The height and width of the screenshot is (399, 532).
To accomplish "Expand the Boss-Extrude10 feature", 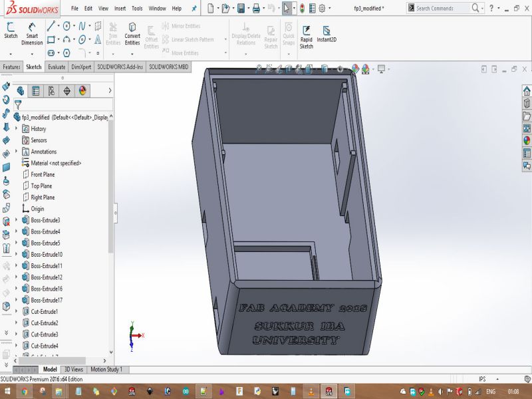I will 16,254.
